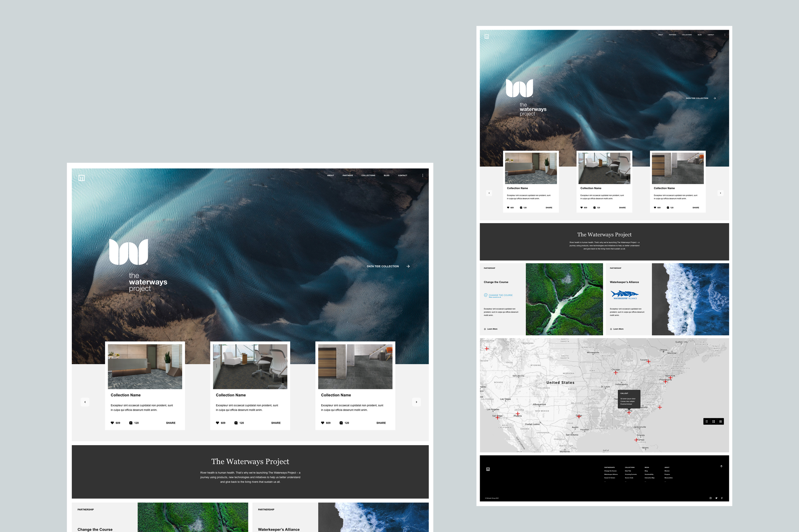The image size is (799, 532).
Task: Select the red map marker at Tampa
Action: pyautogui.click(x=636, y=440)
